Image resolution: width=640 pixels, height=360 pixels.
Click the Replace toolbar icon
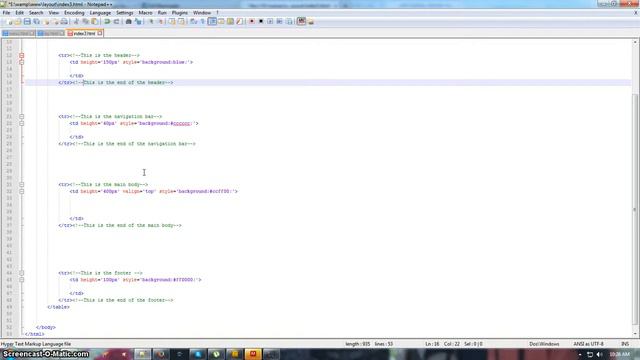tap(138, 22)
